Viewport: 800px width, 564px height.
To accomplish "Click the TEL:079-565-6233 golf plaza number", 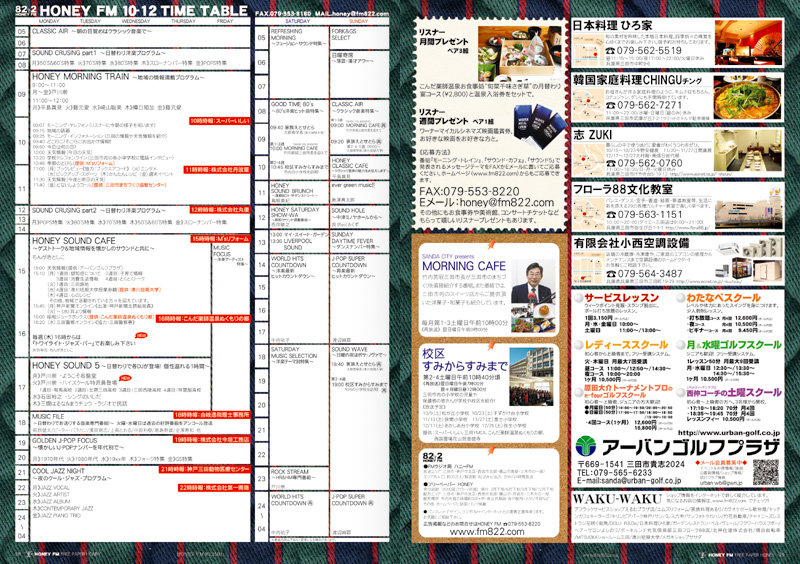I will [615, 473].
